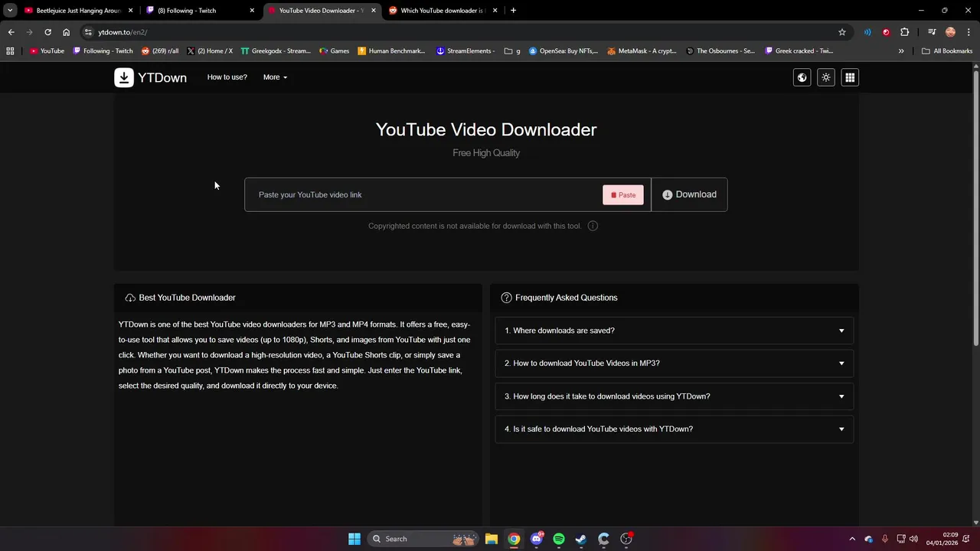Expand the More dropdown menu
Screen dimensions: 980x551
coord(275,77)
